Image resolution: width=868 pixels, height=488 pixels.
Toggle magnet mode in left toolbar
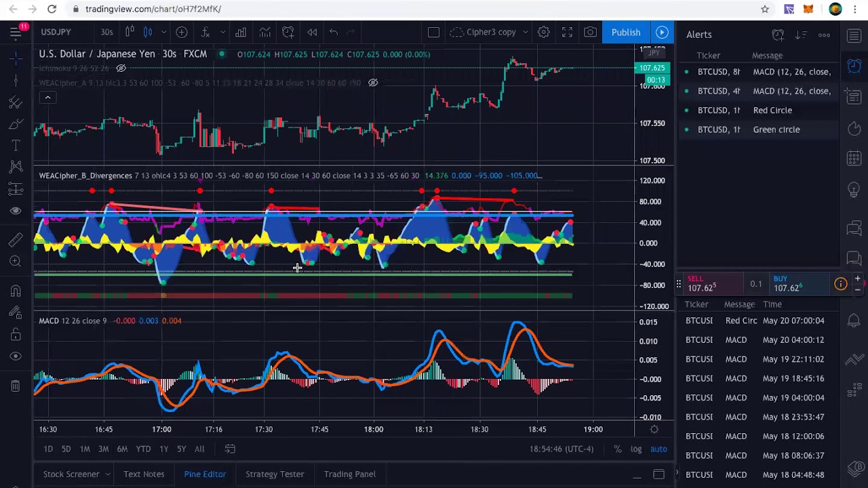tap(16, 291)
